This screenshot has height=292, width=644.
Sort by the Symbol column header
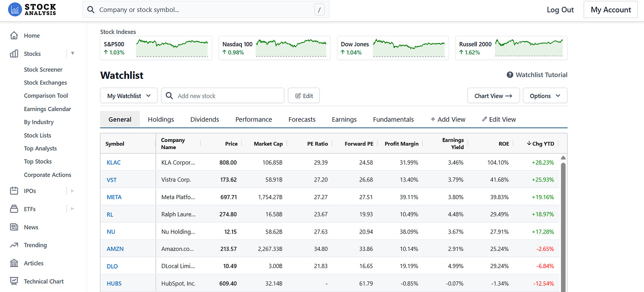click(115, 143)
